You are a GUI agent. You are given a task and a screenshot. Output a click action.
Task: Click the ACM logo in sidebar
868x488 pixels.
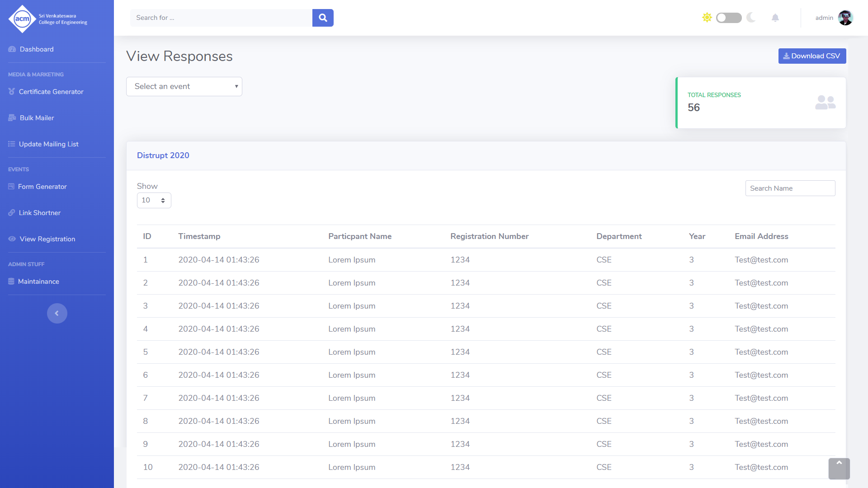coord(22,19)
